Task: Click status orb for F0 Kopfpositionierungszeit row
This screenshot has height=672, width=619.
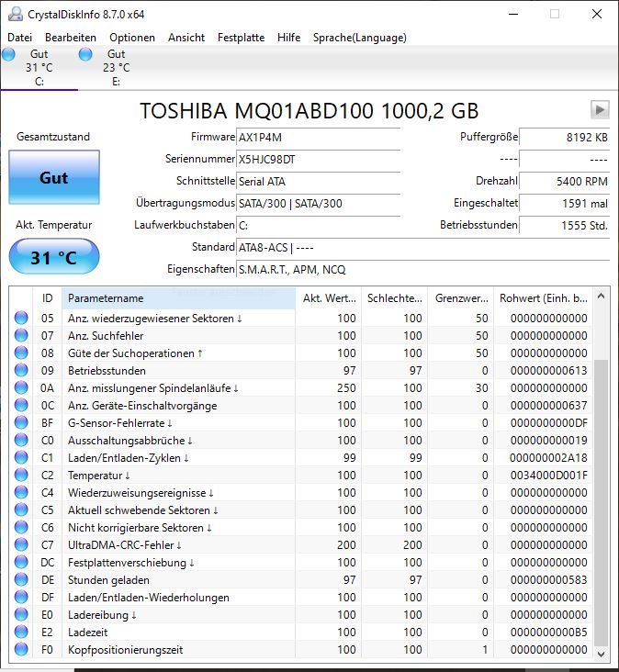Action: click(x=21, y=649)
